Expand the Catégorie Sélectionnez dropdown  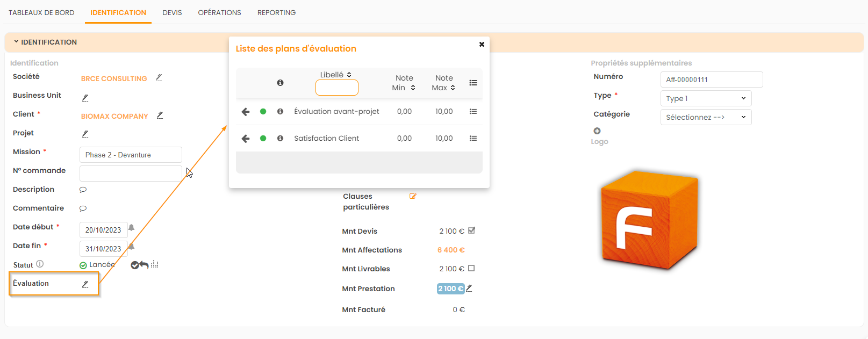[x=705, y=117]
